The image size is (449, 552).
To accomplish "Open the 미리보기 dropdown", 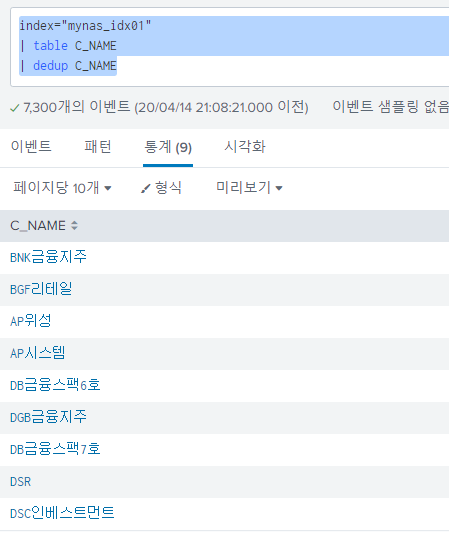I will (249, 188).
